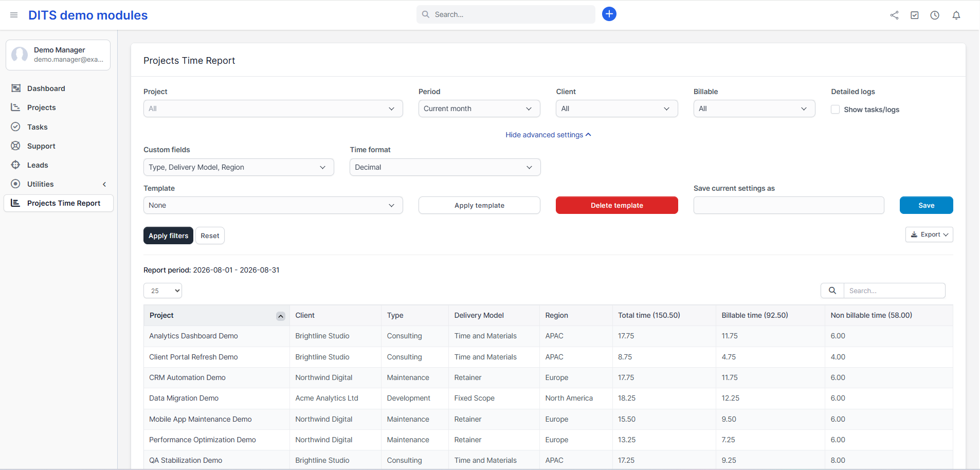The width and height of the screenshot is (980, 470).
Task: Open the hamburger menu icon
Action: click(x=14, y=15)
